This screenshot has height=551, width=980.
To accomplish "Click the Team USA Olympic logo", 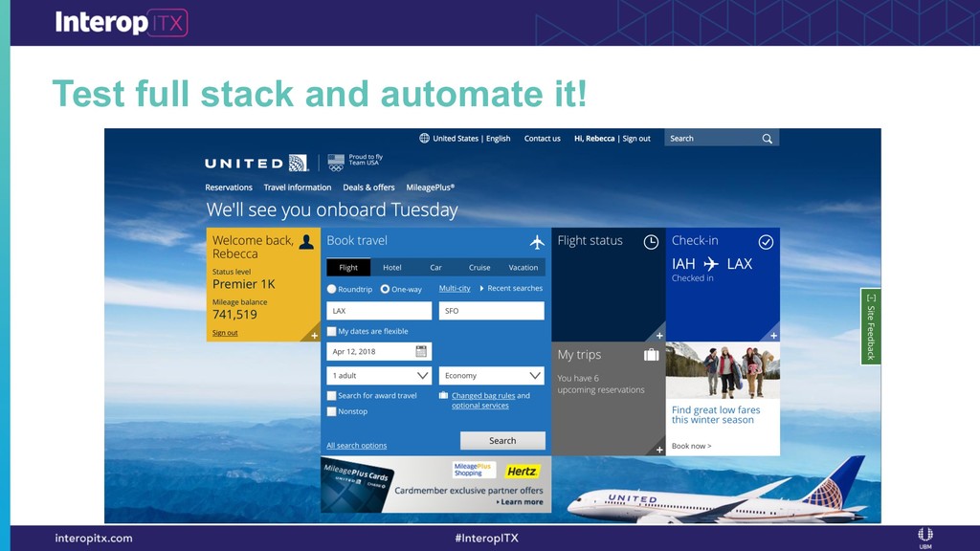I will 336,163.
